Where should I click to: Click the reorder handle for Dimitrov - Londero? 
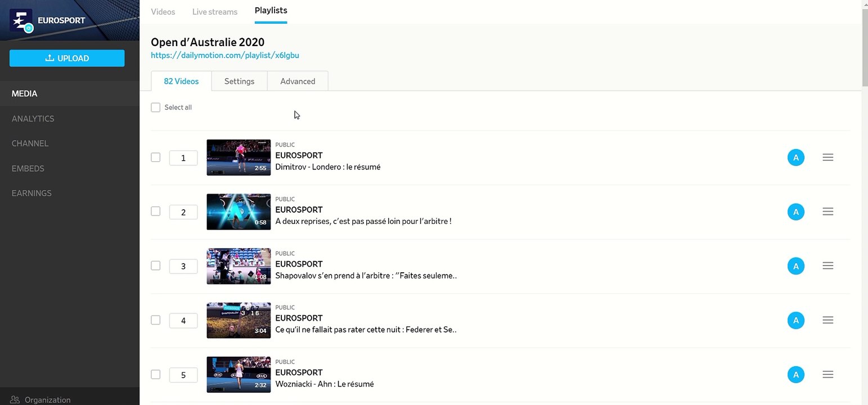pyautogui.click(x=827, y=157)
